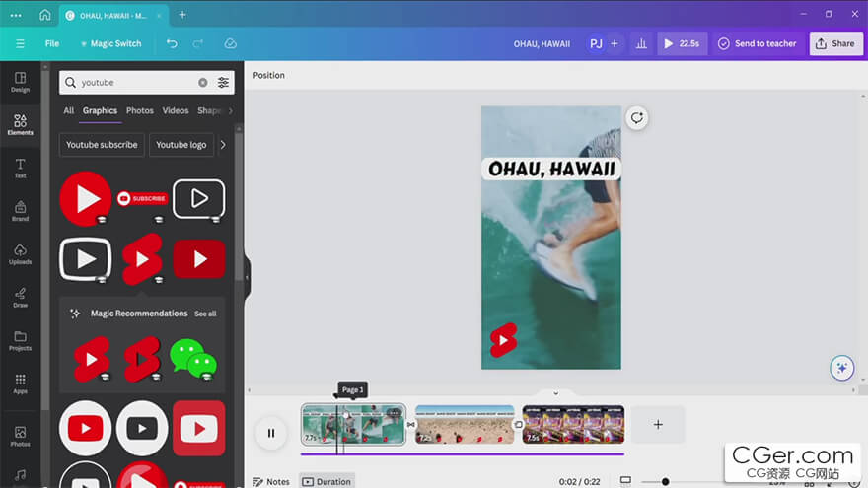Click the OHAU, HAWAII canvas text
The width and height of the screenshot is (868, 488).
coord(551,169)
